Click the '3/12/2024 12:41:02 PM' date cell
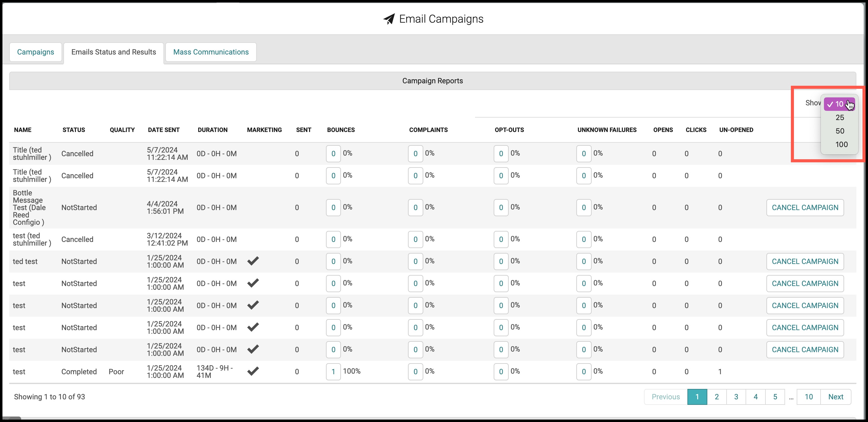The image size is (868, 422). (x=167, y=239)
